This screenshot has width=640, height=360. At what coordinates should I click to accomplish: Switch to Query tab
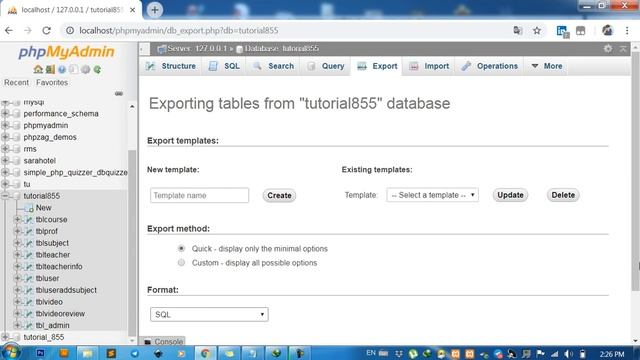326,66
